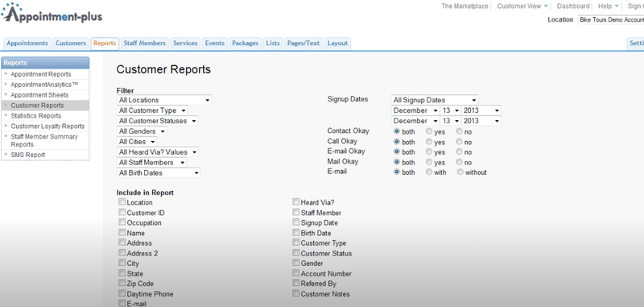This screenshot has width=644, height=307.
Task: Select 'no' for Call Okay
Action: click(459, 142)
